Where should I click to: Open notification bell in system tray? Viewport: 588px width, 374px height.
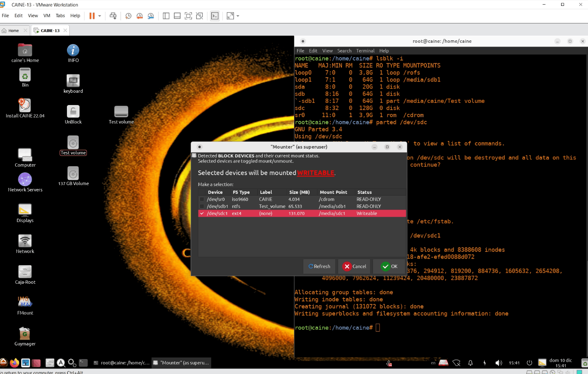470,363
